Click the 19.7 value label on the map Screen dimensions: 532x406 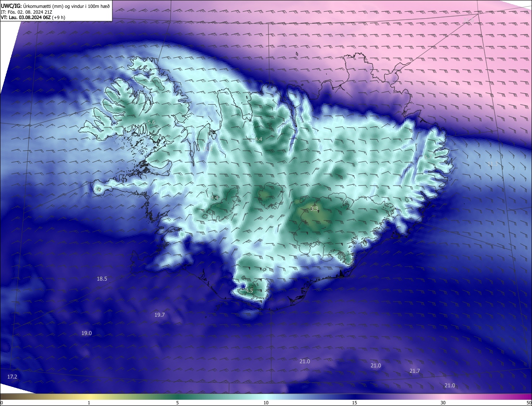coord(160,315)
